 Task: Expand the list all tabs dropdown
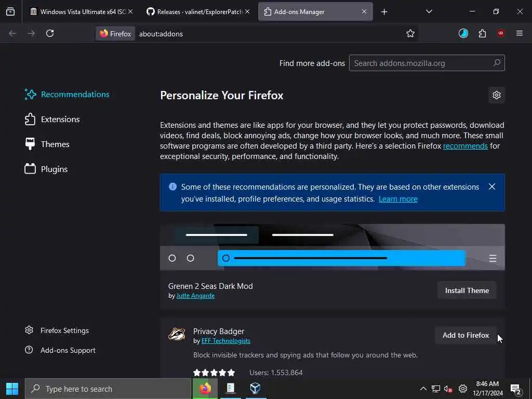(429, 11)
